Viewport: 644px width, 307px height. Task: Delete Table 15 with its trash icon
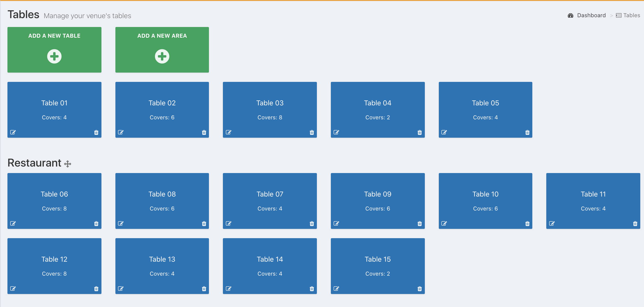[x=419, y=289]
